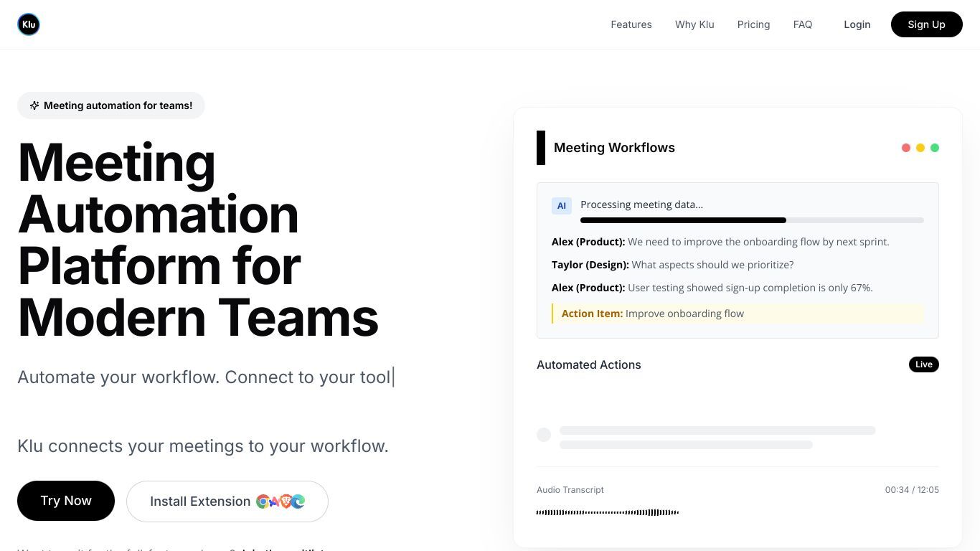Viewport: 980px width, 551px height.
Task: Click the Login link
Action: (857, 24)
